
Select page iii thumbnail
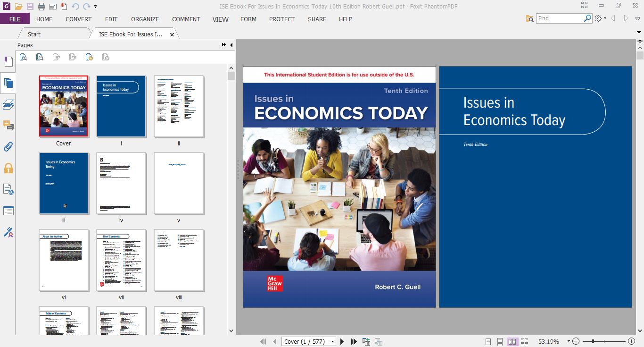pos(64,183)
